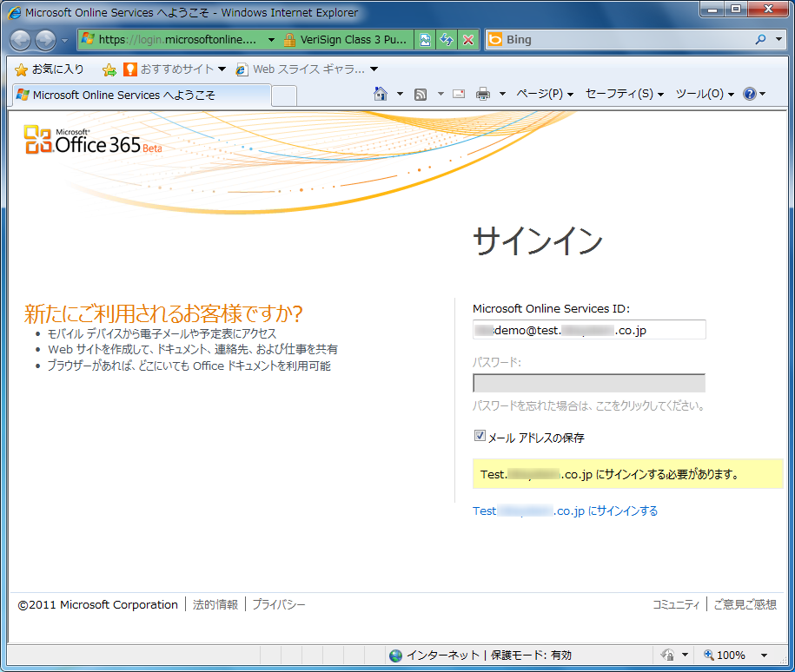
Task: Click the Internet Explorer title bar icon
Action: point(15,13)
